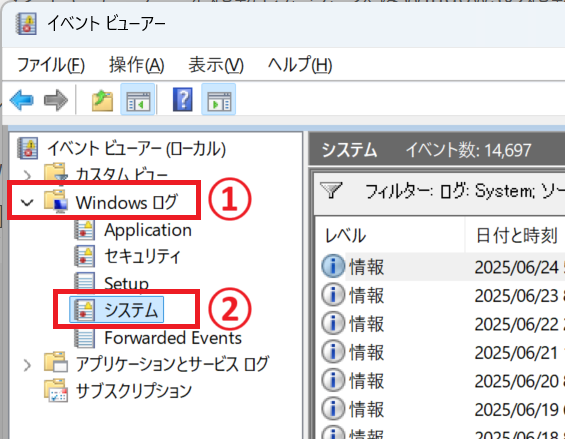Viewport: 565px width, 439px height.
Task: Toggle the show/hide console tree icon
Action: [138, 99]
